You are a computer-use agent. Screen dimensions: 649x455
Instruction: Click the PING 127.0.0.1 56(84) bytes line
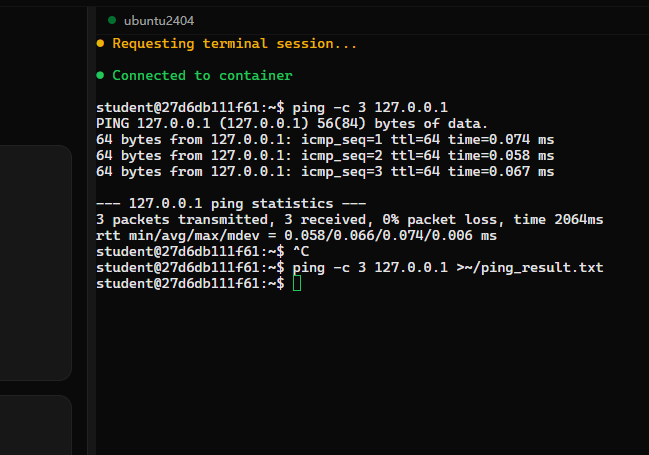pos(292,123)
